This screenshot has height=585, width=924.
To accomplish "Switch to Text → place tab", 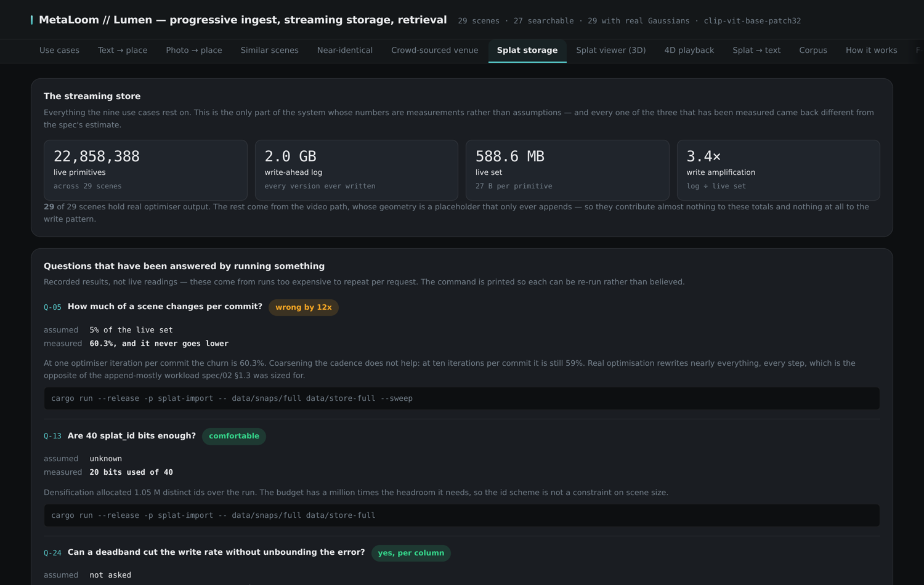I will 123,50.
